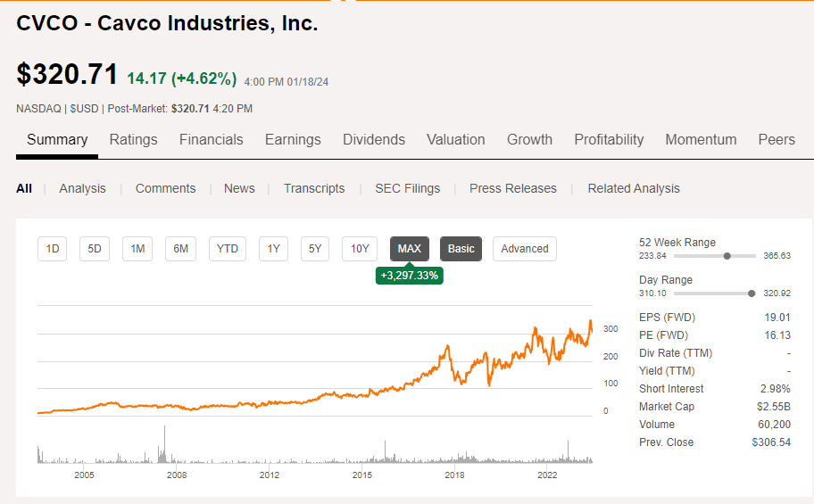Show the 1Y price chart
814x504 pixels.
(273, 249)
